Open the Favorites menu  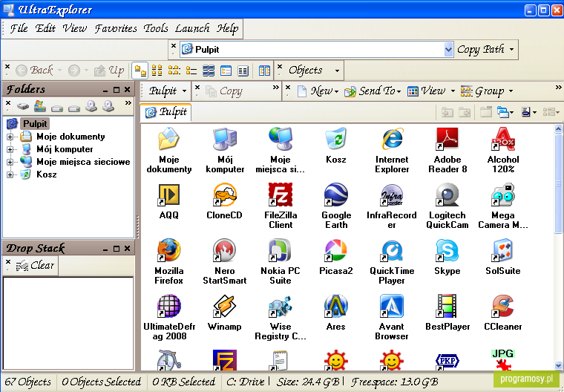[116, 28]
